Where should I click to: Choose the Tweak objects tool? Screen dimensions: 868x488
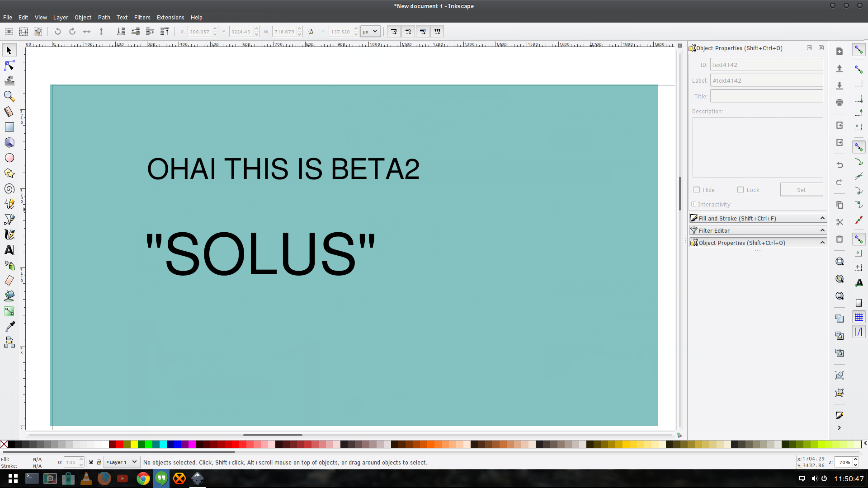click(9, 81)
